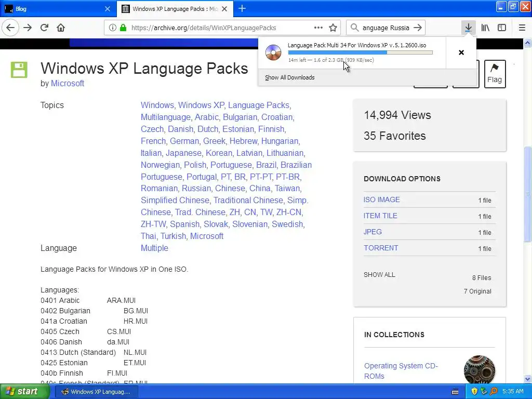Image resolution: width=532 pixels, height=399 pixels.
Task: Toggle the downloads panel arrow
Action: 468,28
